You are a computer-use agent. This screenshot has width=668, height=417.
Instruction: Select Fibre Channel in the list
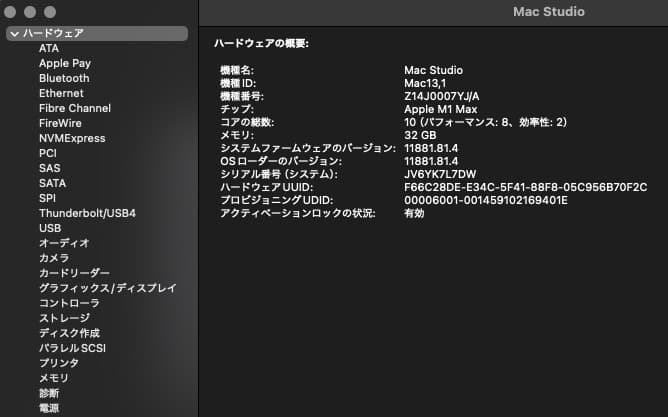coord(75,108)
